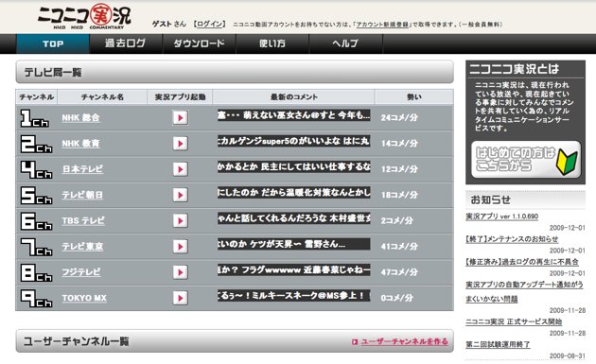The height and width of the screenshot is (364, 596).
Task: Open the TBS テレビ channel link
Action: pos(83,220)
